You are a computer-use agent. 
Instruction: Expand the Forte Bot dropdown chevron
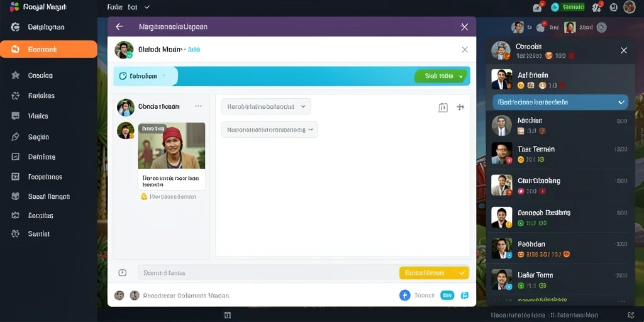147,7
